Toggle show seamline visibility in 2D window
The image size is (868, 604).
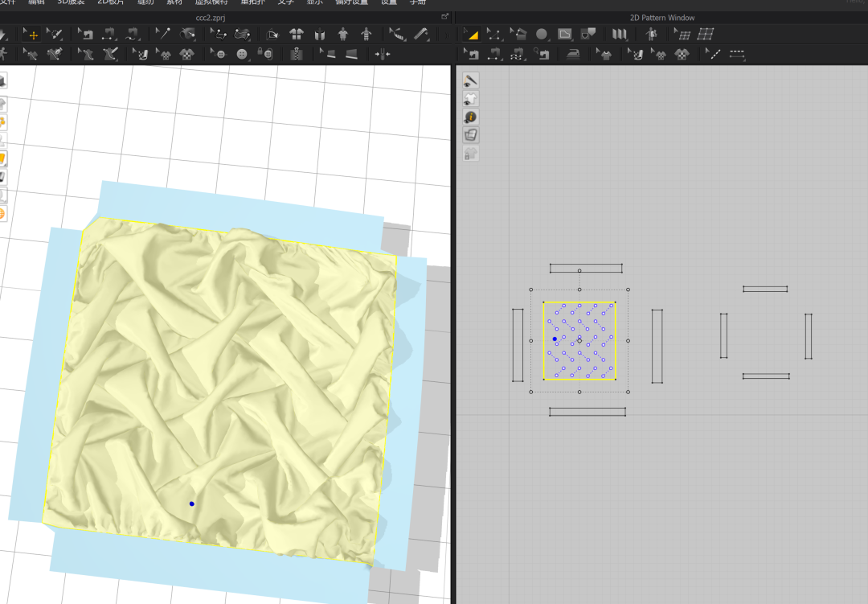coord(470,81)
